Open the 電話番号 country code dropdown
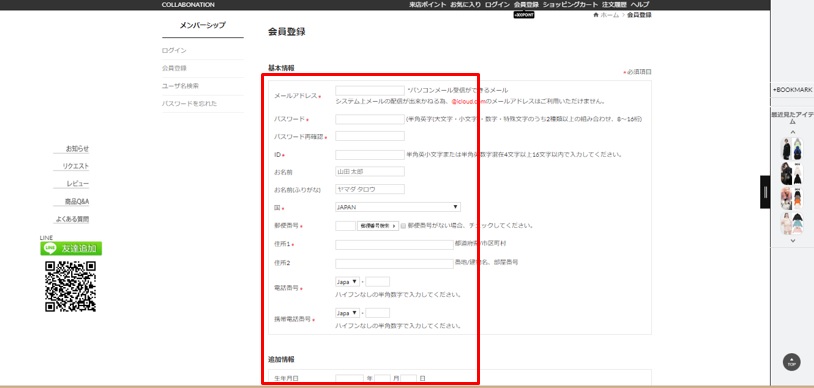The image size is (814, 388). pos(347,282)
